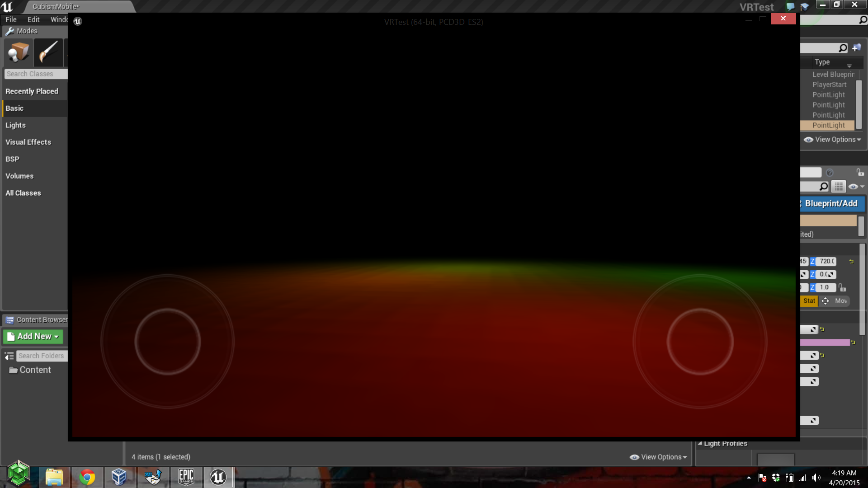Screen dimensions: 868x488
Task: Click the Details help question mark icon
Action: tap(830, 172)
